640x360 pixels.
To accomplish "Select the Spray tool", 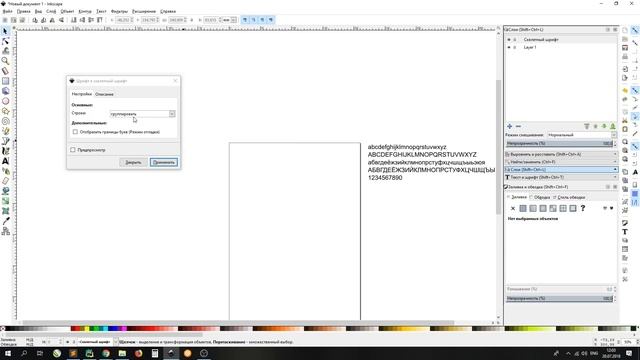I will [5, 171].
